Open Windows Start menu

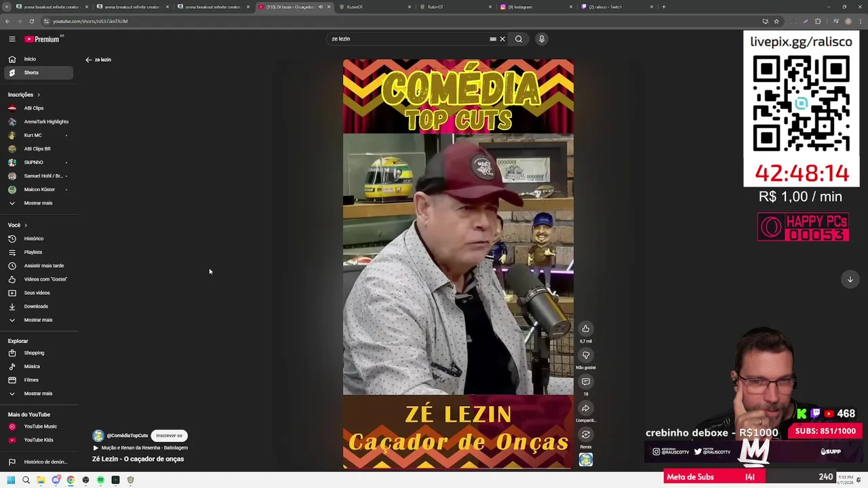(11, 480)
